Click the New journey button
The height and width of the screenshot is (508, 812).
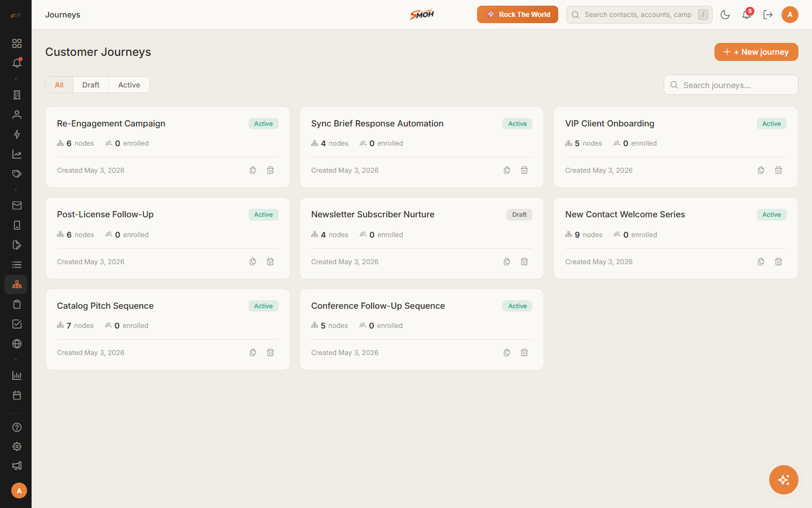tap(756, 52)
